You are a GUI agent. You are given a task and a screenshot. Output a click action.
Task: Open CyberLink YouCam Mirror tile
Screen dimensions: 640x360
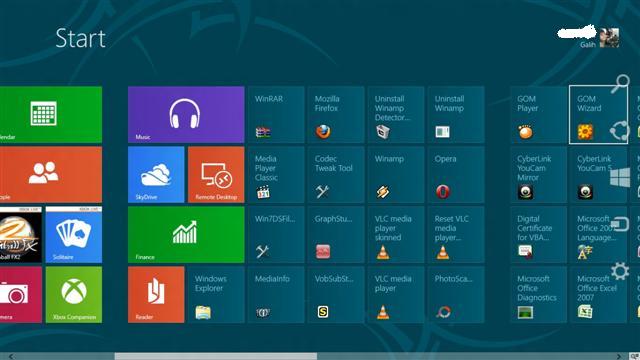538,174
